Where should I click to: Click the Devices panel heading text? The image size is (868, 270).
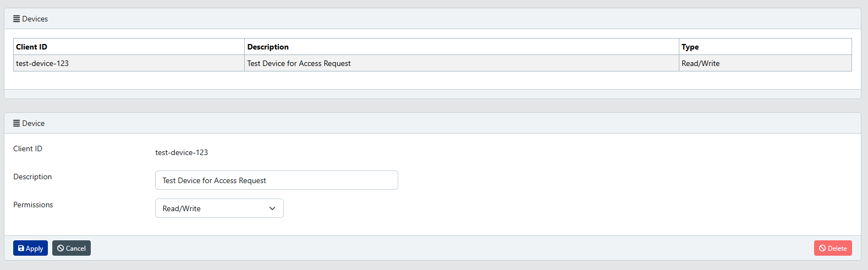(35, 19)
